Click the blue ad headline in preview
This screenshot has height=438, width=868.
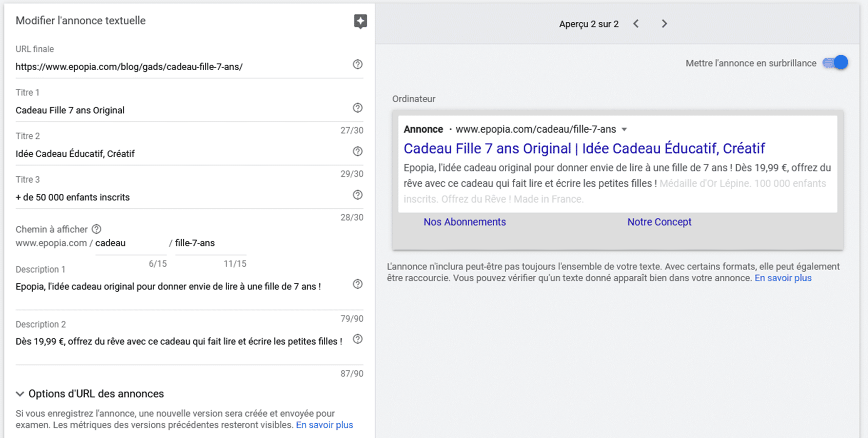[584, 149]
